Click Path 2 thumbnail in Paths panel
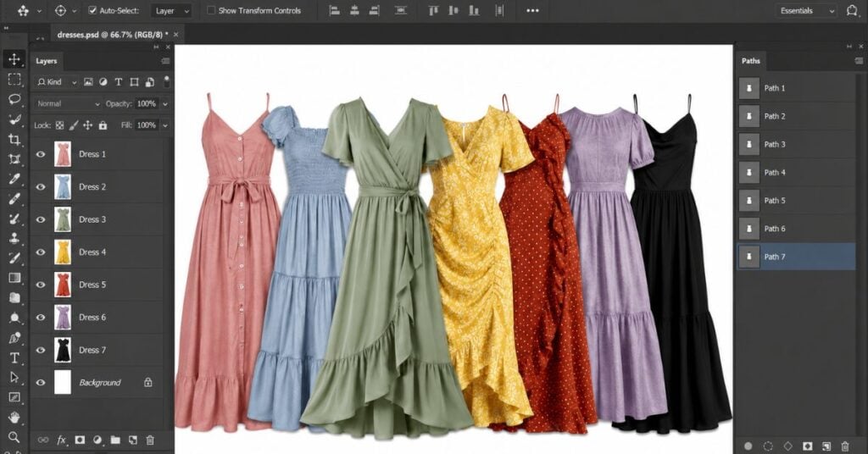 pyautogui.click(x=749, y=116)
